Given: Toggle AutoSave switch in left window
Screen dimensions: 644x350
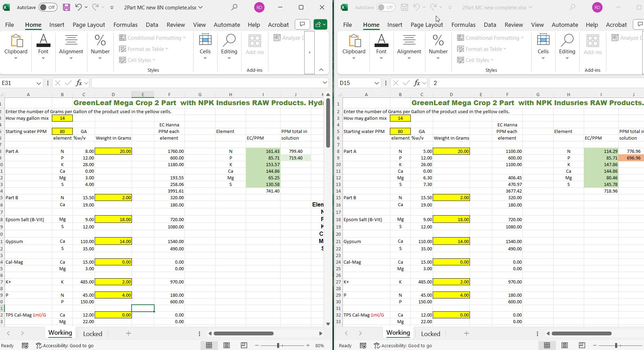Looking at the screenshot, I should [48, 7].
